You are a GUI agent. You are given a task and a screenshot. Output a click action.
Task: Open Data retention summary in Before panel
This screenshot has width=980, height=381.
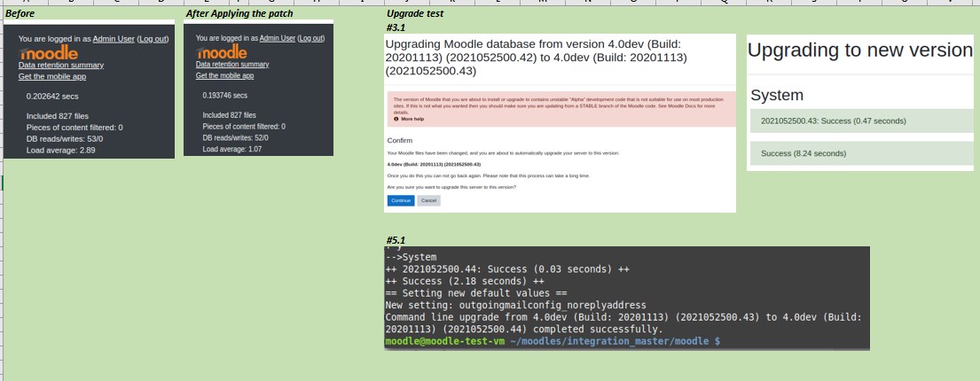pyautogui.click(x=61, y=65)
